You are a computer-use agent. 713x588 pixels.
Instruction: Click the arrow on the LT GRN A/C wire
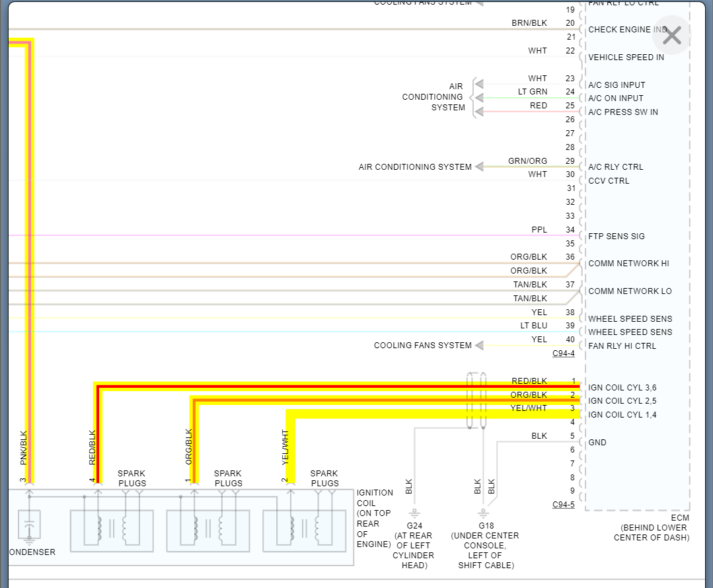[x=479, y=98]
